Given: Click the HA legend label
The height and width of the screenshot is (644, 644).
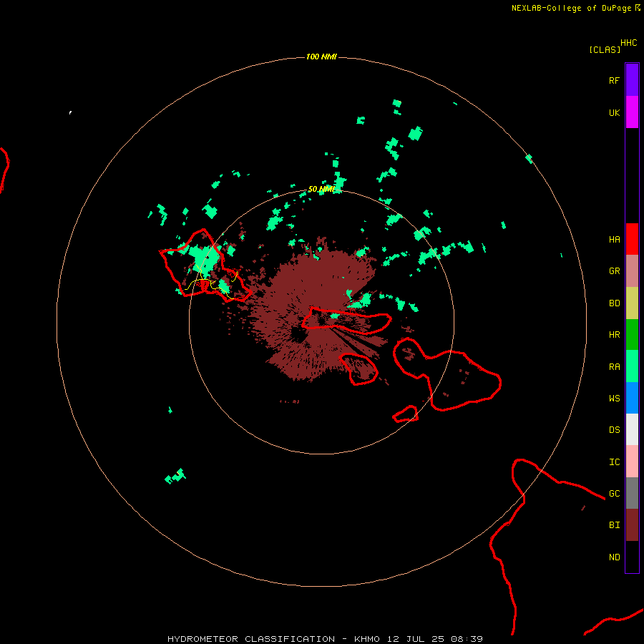Looking at the screenshot, I should pos(615,239).
